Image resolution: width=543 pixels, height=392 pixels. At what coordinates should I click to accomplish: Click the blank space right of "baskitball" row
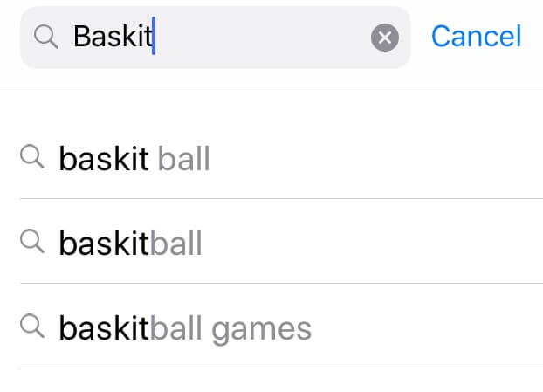(x=375, y=244)
